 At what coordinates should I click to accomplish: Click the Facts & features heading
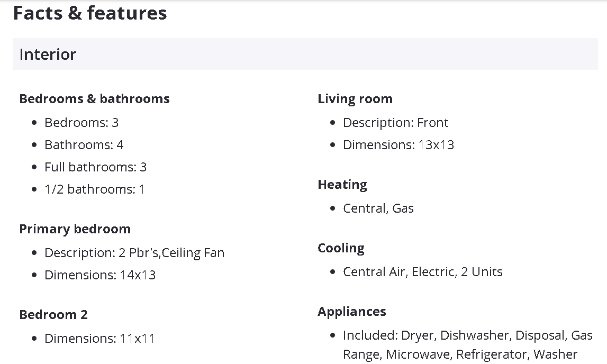(x=90, y=13)
